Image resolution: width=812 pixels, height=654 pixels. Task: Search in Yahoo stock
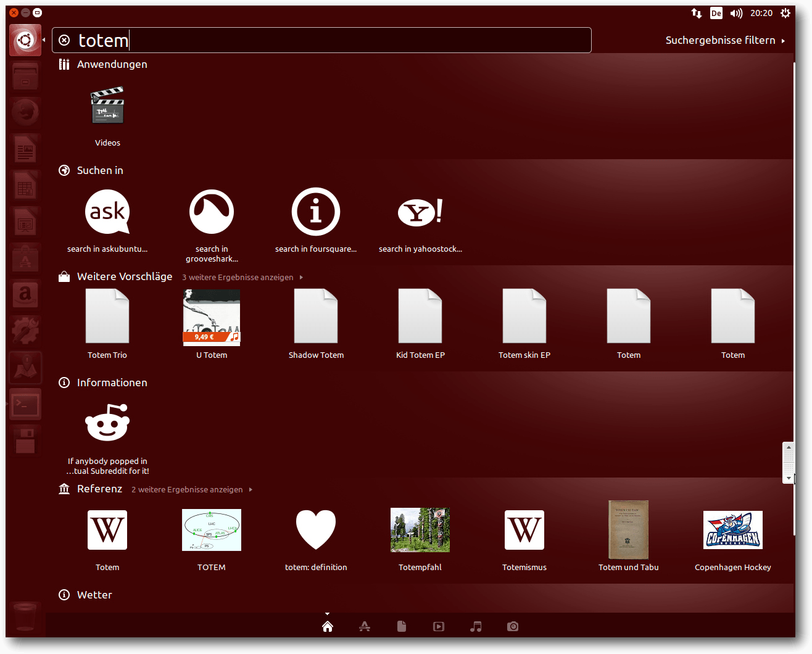click(x=420, y=212)
